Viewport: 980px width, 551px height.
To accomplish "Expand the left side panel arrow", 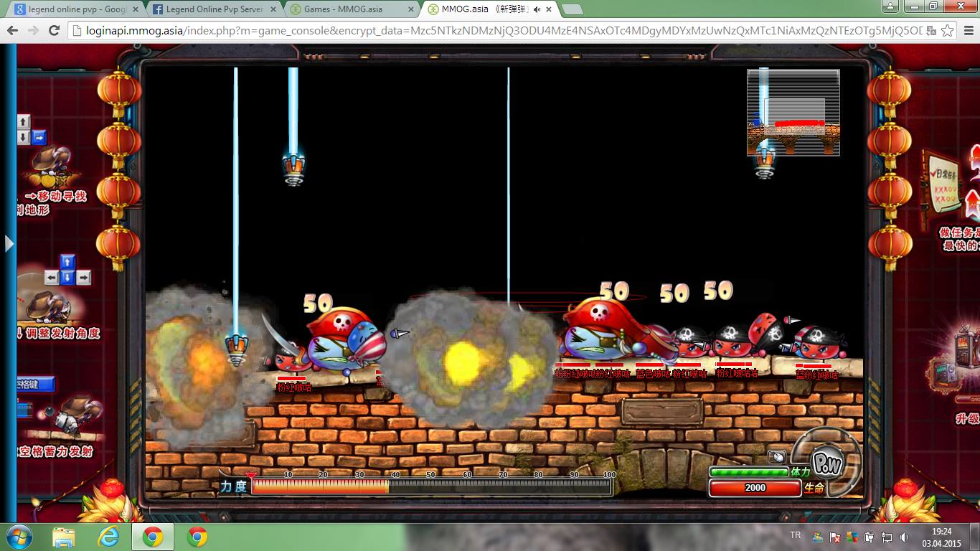I will [9, 244].
